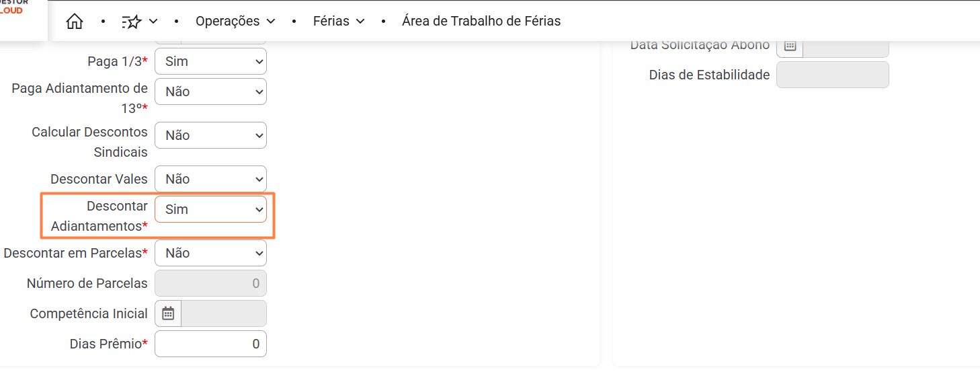Click the Dias de Estabilidade field

click(x=832, y=75)
